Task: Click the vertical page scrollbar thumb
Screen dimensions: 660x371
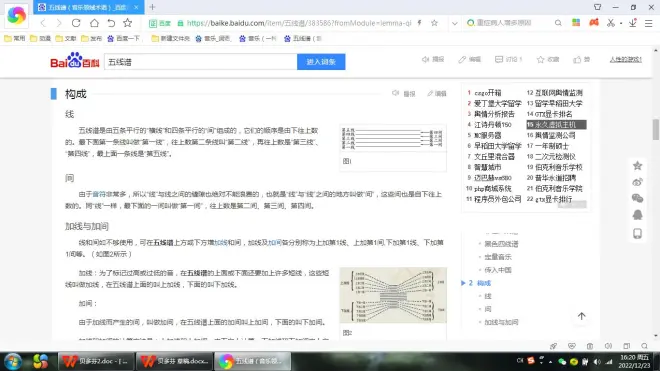Action: [x=656, y=129]
